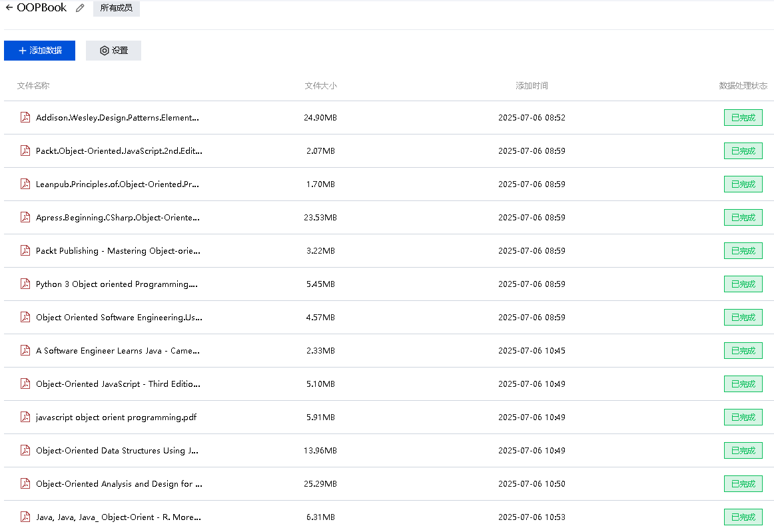Click the back arrow beside OOPBook
This screenshot has height=532, width=774.
tap(9, 8)
